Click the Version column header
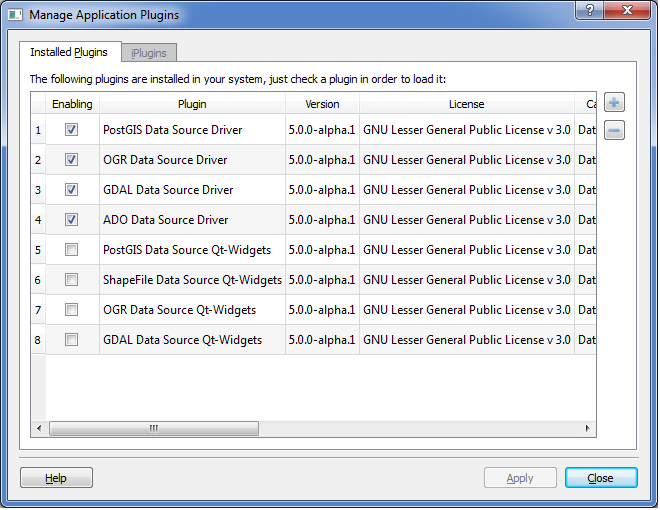Viewport: 660px width, 510px height. (x=323, y=104)
